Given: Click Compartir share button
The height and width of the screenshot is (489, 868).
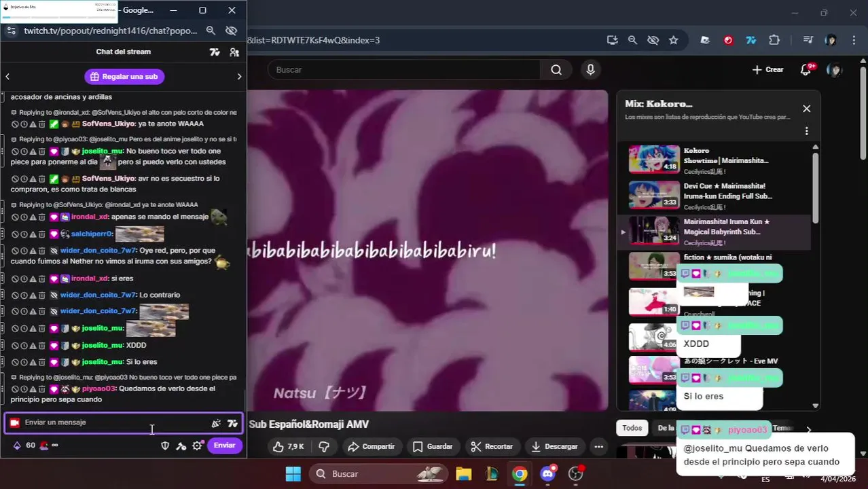Looking at the screenshot, I should click(371, 447).
